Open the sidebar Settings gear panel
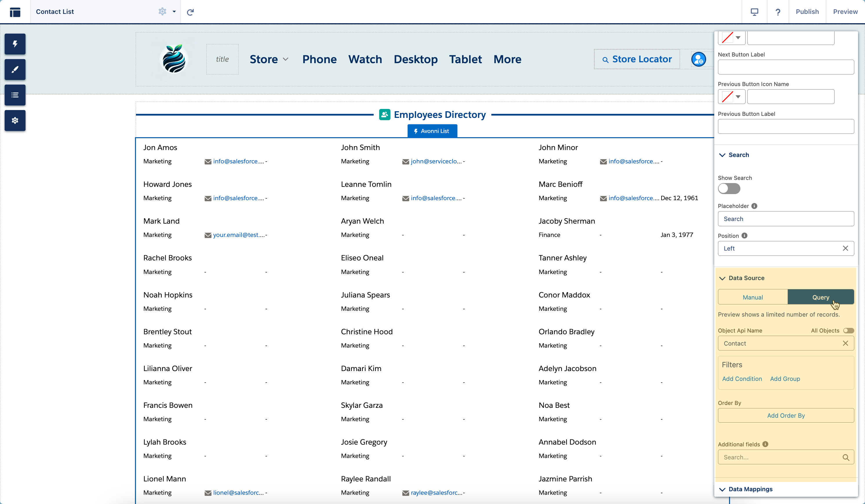The width and height of the screenshot is (865, 504). click(x=15, y=120)
